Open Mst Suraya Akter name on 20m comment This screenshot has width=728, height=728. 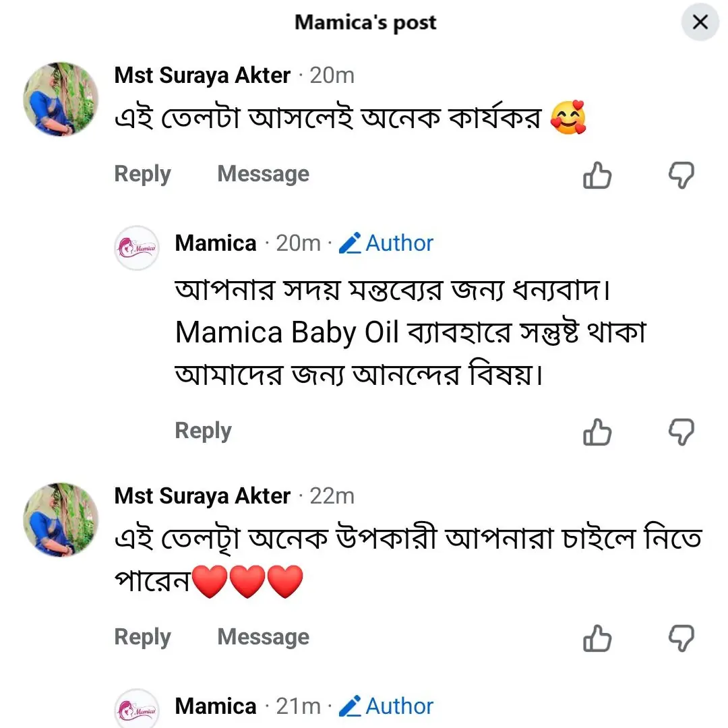[202, 75]
